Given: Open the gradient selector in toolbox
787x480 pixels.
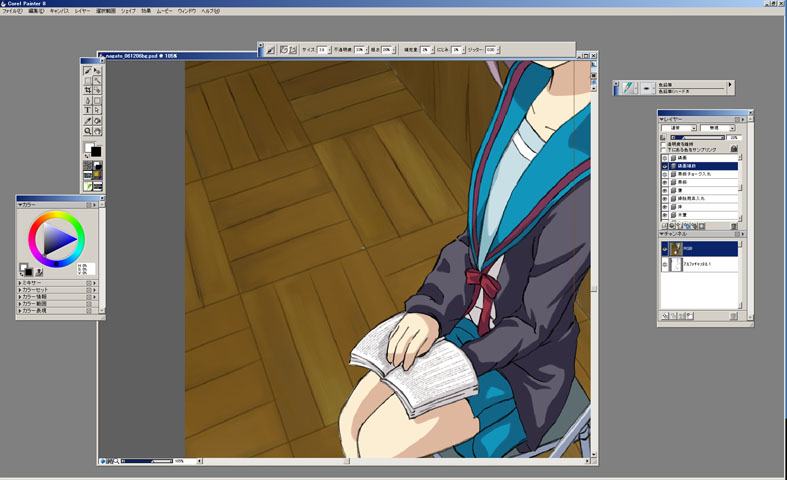Looking at the screenshot, I should tap(97, 166).
